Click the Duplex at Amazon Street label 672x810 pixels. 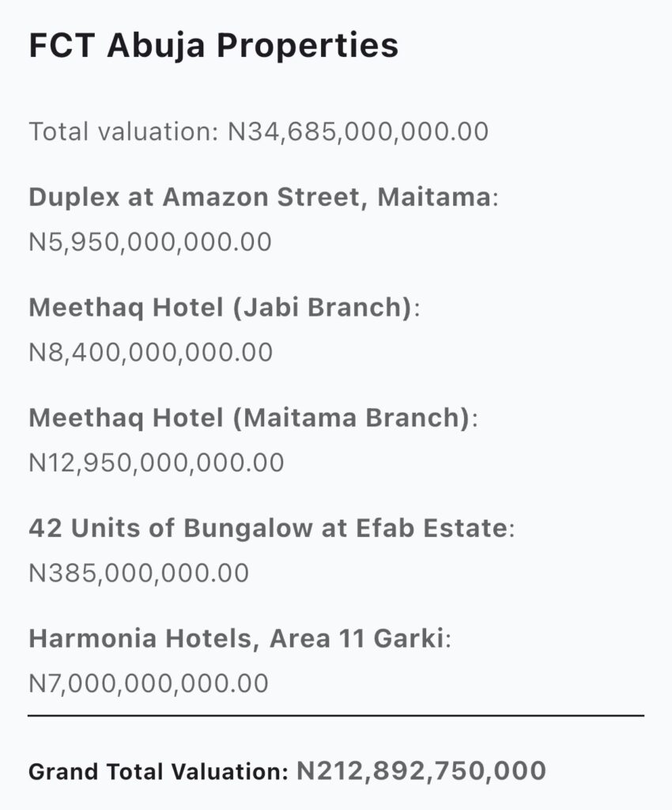[x=259, y=197]
